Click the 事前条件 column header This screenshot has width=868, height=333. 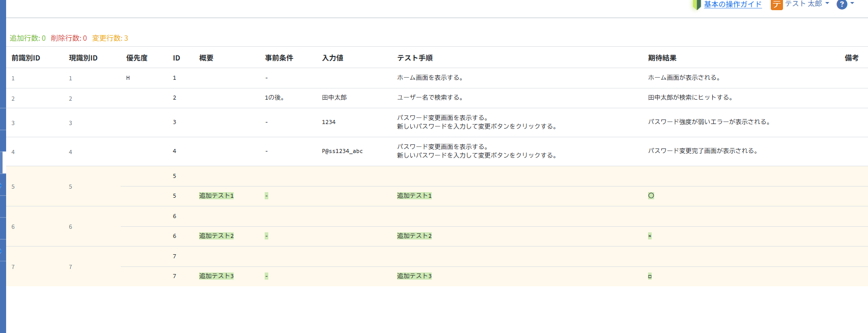click(279, 58)
